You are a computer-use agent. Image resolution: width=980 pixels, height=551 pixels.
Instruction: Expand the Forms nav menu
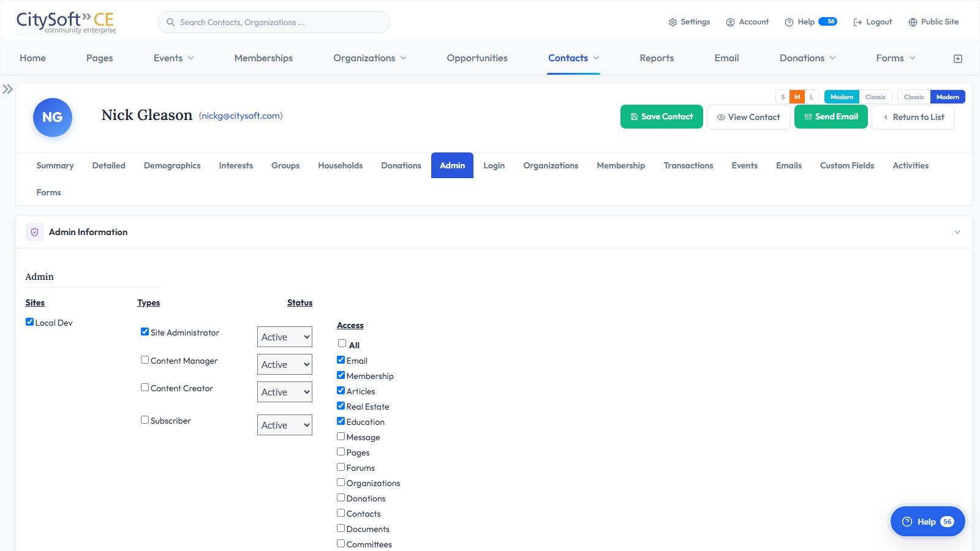[x=895, y=58]
